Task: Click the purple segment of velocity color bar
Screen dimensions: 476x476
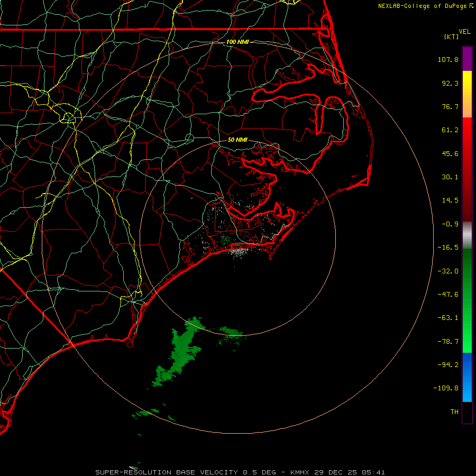Action: tap(467, 59)
